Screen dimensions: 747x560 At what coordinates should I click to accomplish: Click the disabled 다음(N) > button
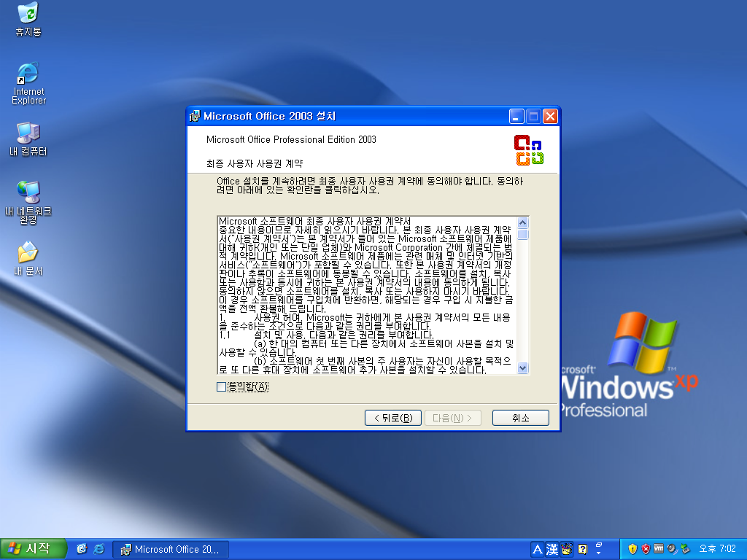pos(452,418)
